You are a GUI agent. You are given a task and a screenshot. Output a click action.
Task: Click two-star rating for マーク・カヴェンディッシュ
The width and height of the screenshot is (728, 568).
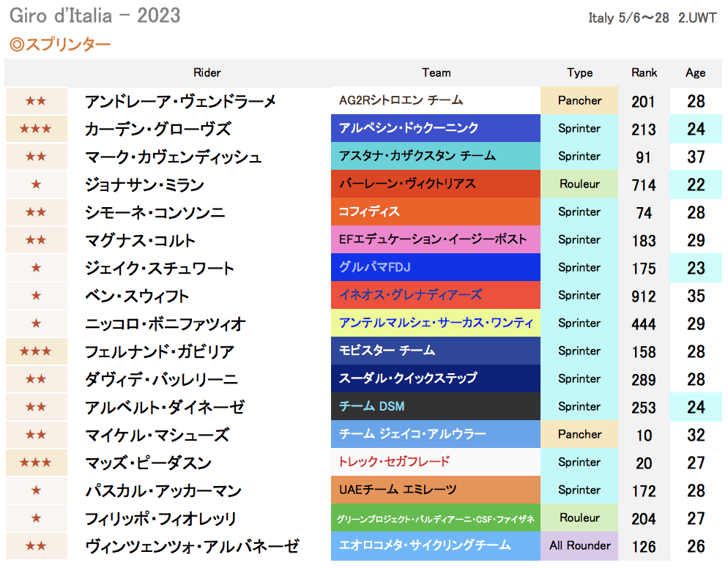pyautogui.click(x=36, y=156)
